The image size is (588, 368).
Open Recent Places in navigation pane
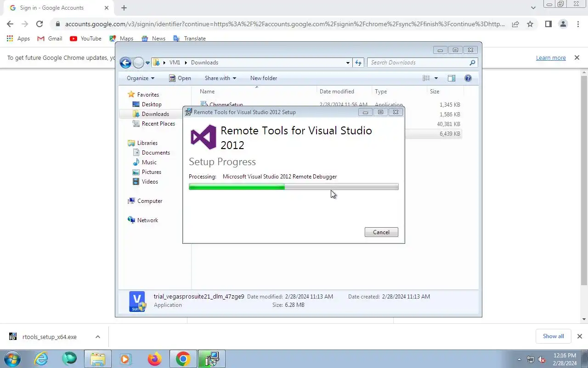[158, 124]
